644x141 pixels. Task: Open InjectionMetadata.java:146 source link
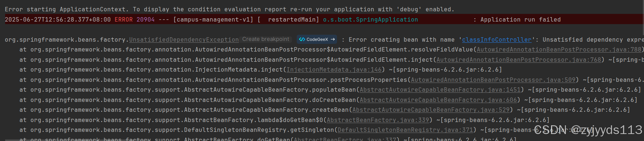(334, 70)
